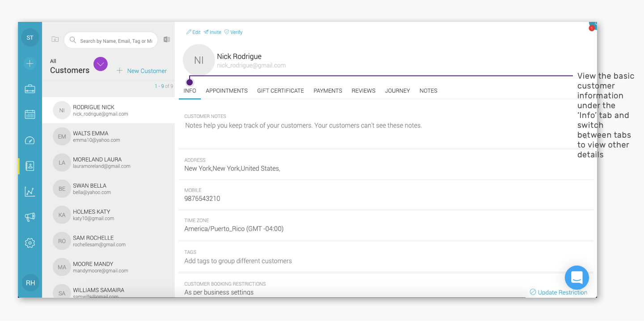Click the ST account avatar in sidebar

click(x=30, y=38)
